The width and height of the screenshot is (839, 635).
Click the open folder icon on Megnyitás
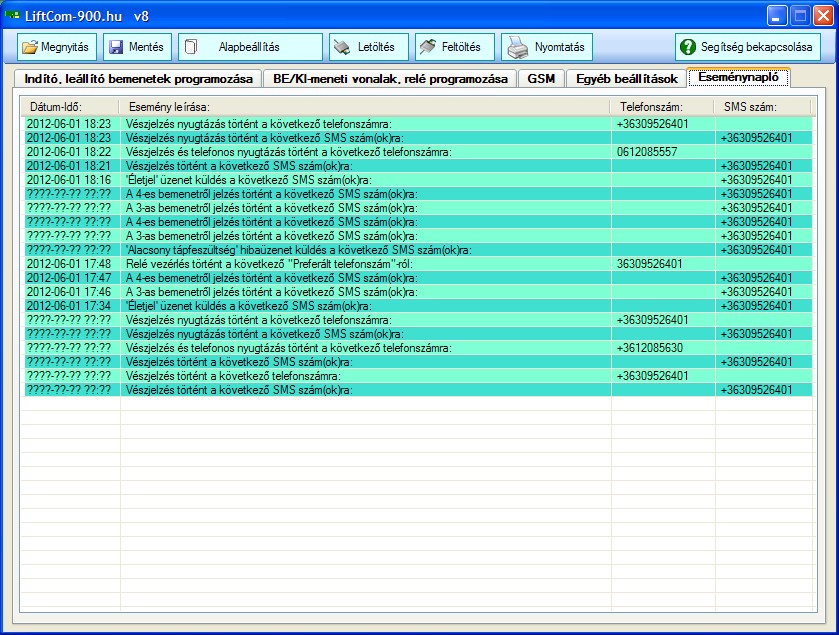click(30, 47)
